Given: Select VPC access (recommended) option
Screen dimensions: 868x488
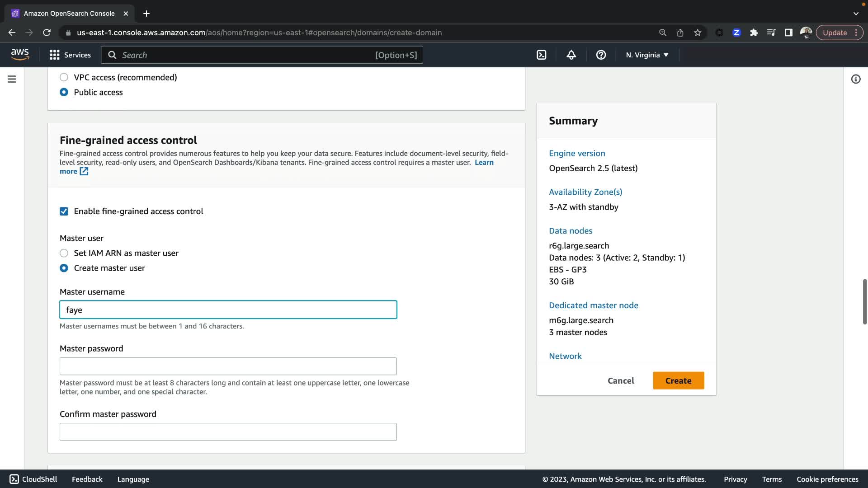Looking at the screenshot, I should pyautogui.click(x=64, y=77).
